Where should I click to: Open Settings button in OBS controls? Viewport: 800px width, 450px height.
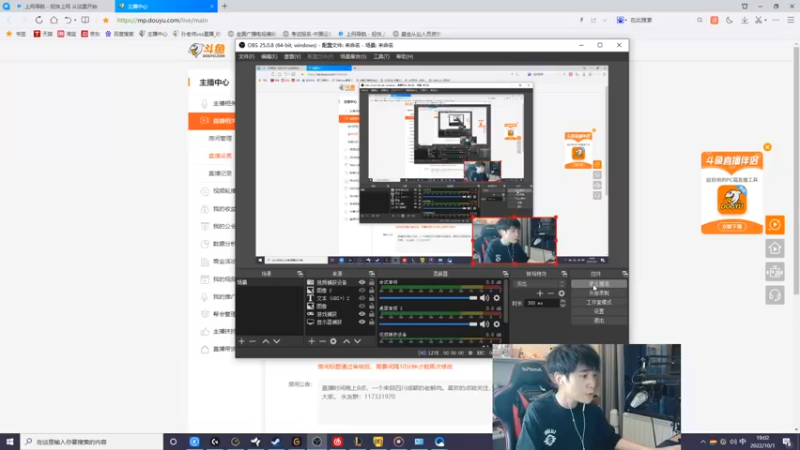coord(599,311)
